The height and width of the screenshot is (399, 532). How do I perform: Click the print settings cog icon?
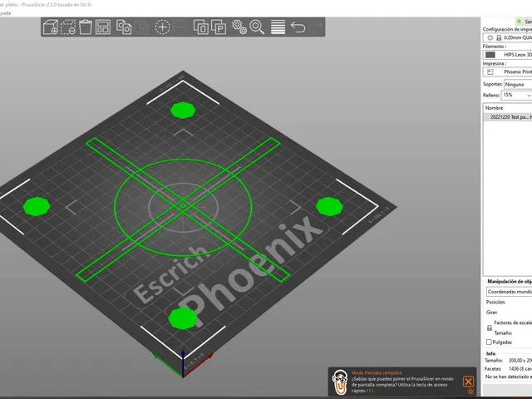(490, 37)
